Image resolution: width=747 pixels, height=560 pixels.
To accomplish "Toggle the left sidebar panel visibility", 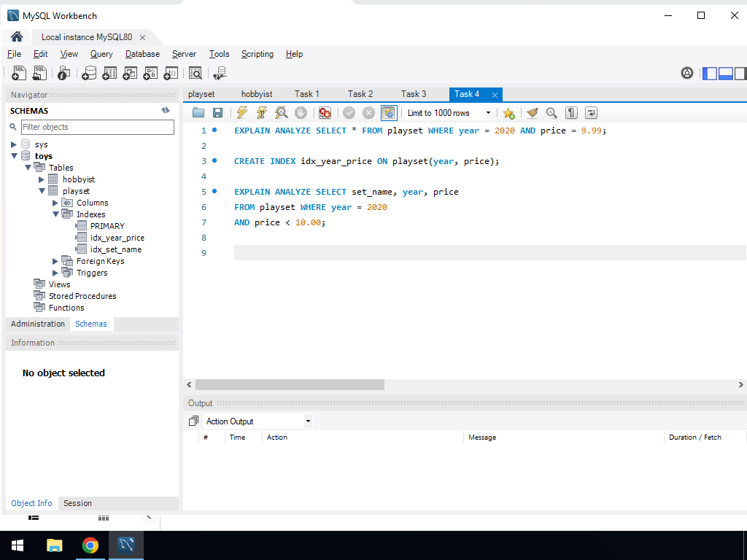I will (x=710, y=73).
